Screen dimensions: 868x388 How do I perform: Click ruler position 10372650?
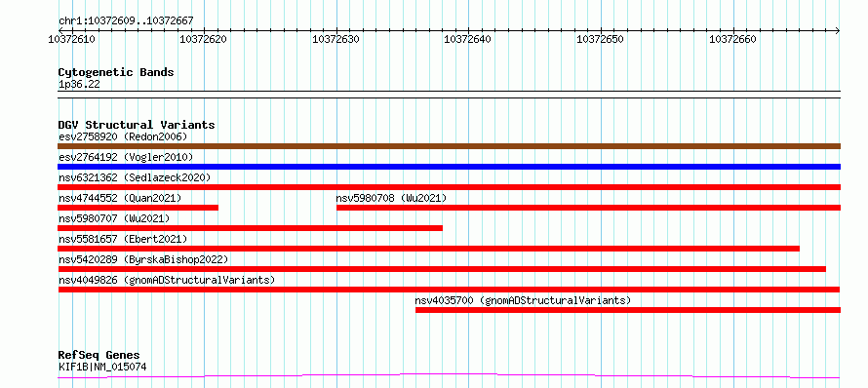601,39
